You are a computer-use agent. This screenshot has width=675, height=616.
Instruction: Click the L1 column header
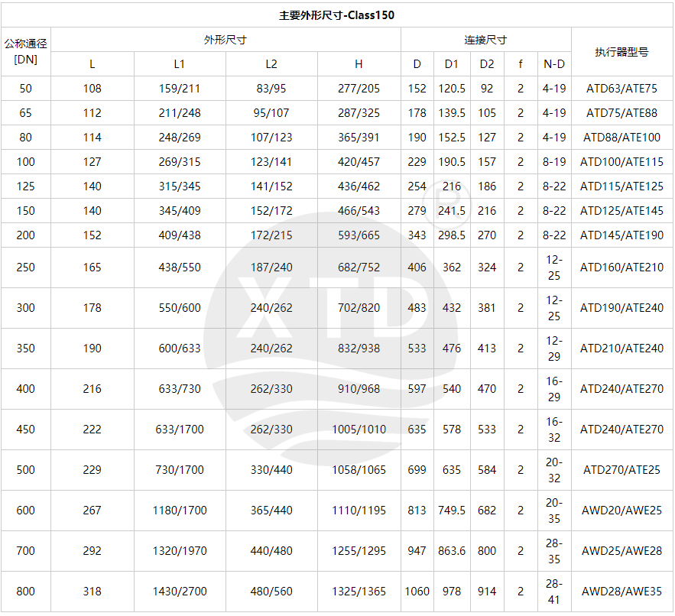(x=180, y=64)
